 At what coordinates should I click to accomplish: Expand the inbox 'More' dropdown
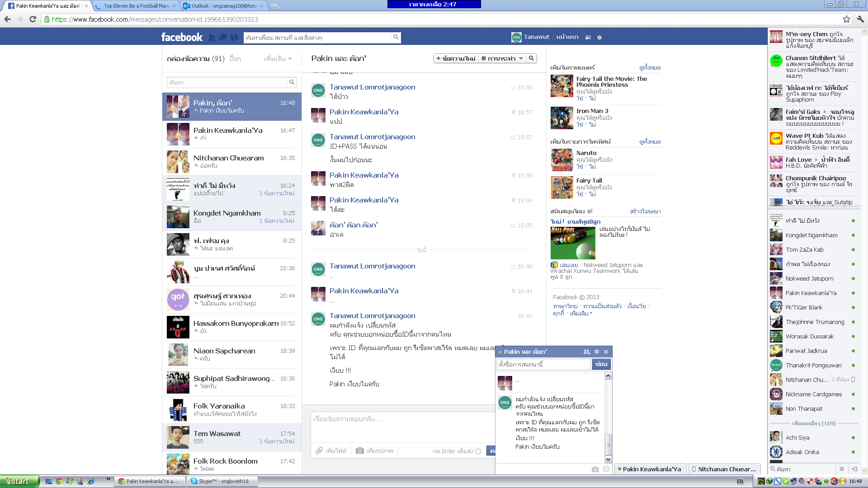pos(278,59)
